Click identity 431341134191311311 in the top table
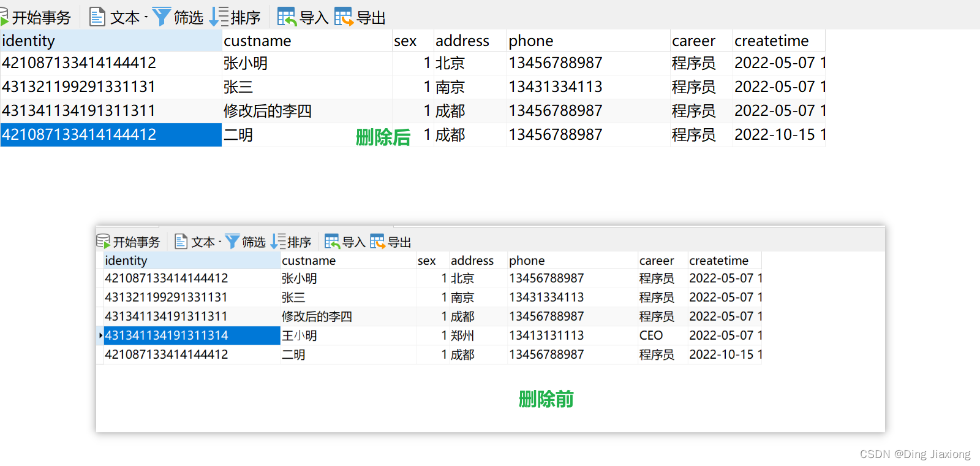 pos(111,111)
